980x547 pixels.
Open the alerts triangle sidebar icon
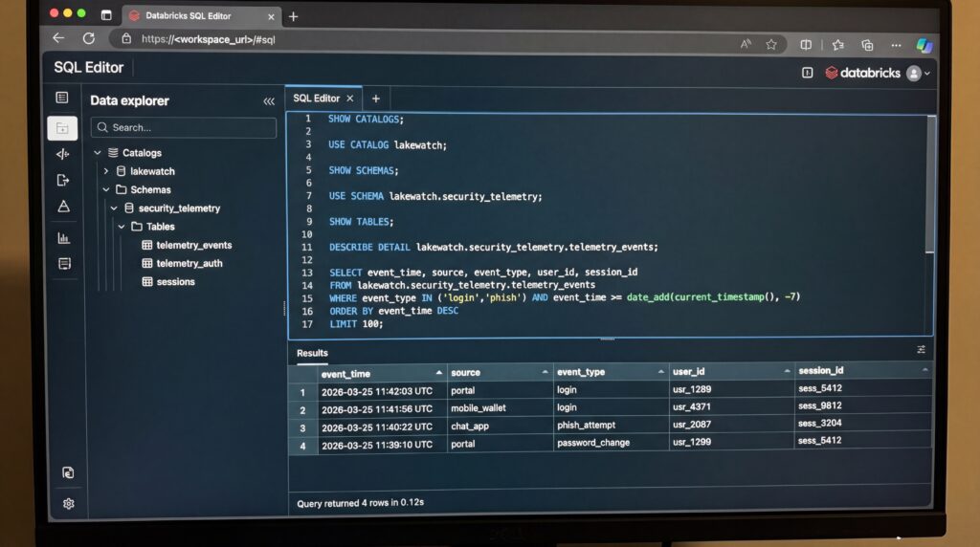click(63, 206)
